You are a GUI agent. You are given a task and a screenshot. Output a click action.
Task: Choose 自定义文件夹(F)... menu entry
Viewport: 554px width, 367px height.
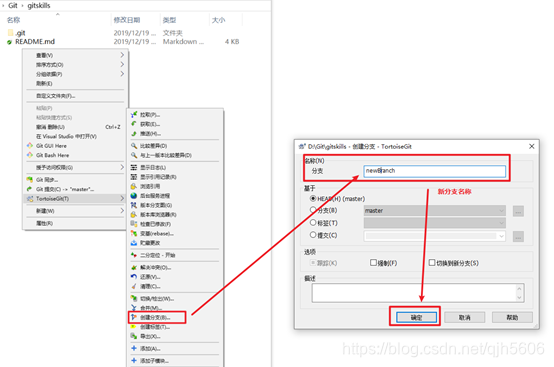click(x=75, y=96)
